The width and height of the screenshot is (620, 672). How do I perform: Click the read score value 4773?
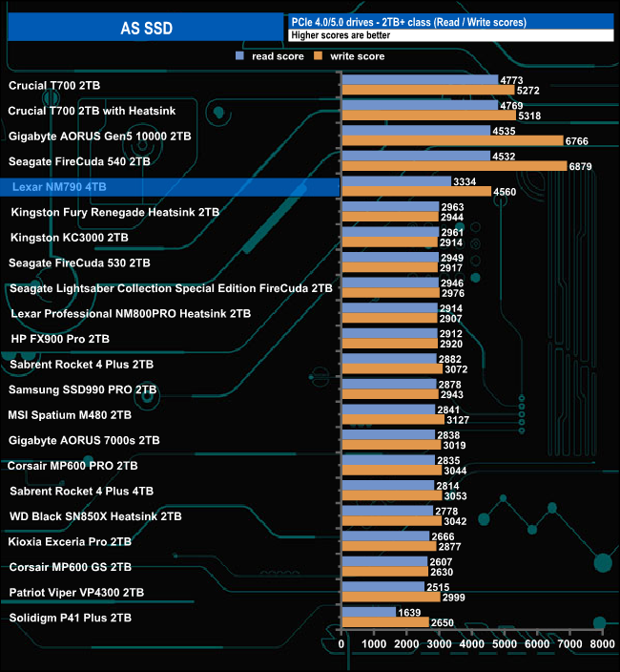[x=511, y=80]
